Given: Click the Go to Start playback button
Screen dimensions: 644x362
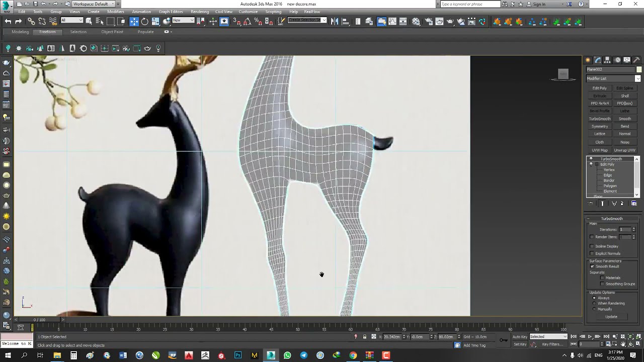Looking at the screenshot, I should pos(574,337).
